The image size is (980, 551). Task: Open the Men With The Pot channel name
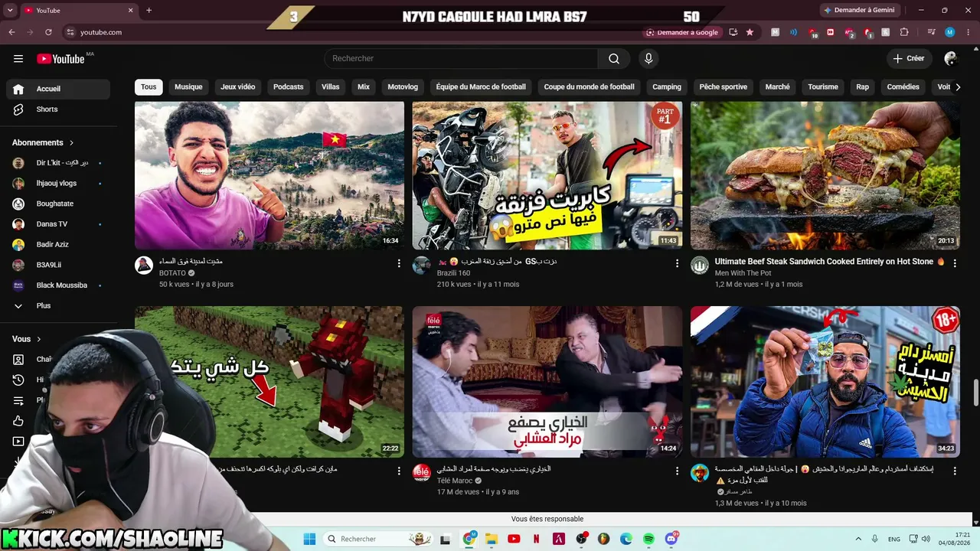click(743, 273)
